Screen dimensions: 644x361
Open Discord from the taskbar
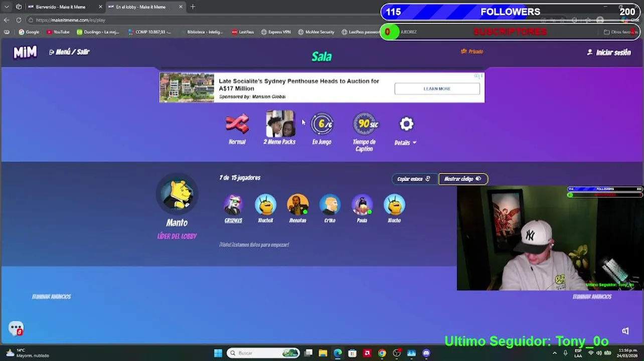pyautogui.click(x=426, y=353)
